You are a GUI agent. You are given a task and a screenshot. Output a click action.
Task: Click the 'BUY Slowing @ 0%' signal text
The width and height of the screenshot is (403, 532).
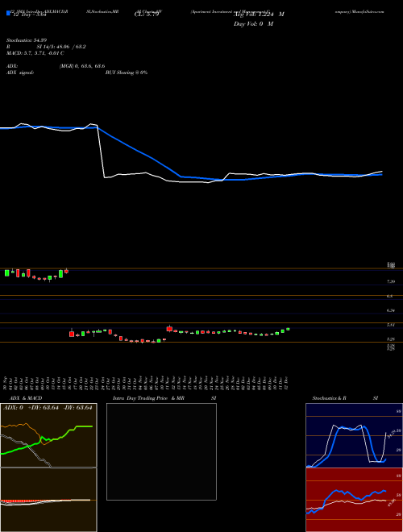tap(127, 73)
